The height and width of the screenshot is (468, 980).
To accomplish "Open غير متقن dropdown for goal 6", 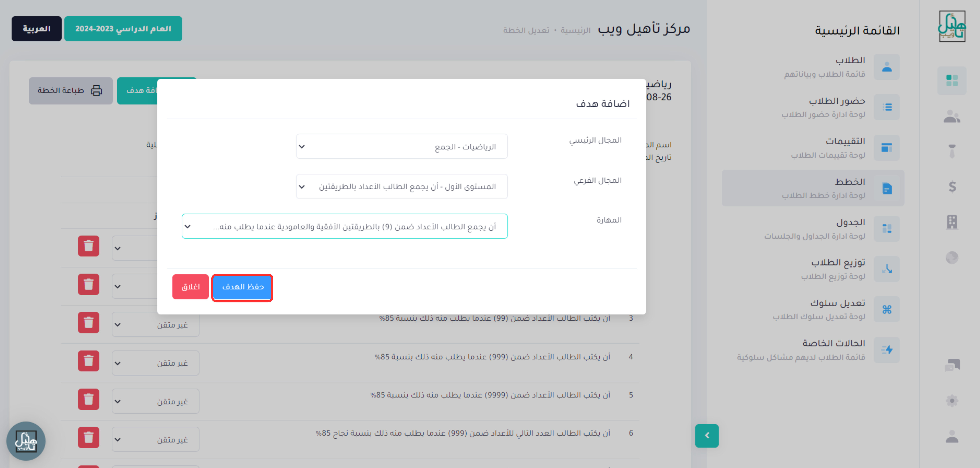I will pos(155,439).
